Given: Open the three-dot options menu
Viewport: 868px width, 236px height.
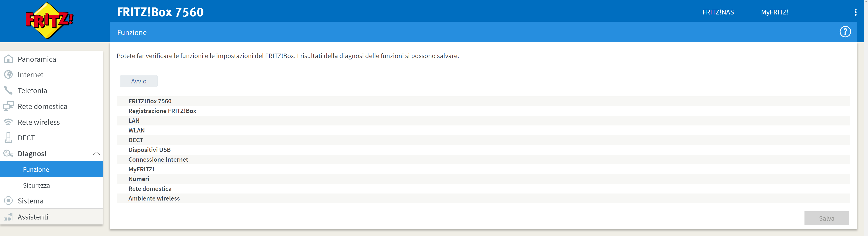Looking at the screenshot, I should coord(855,12).
